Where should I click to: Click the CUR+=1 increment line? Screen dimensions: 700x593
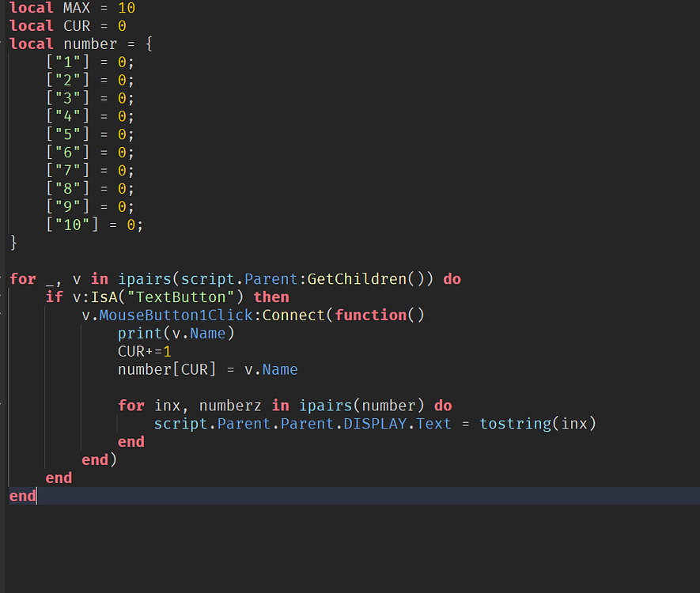point(146,351)
